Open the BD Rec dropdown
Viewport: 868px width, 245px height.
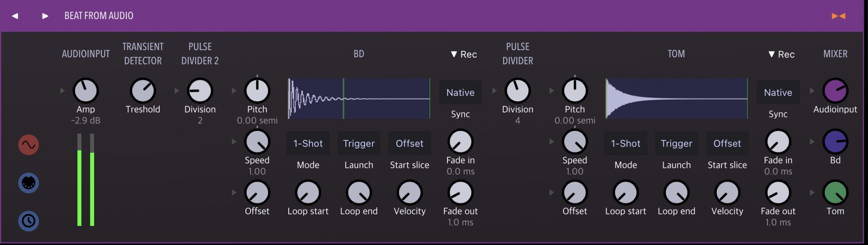click(464, 54)
